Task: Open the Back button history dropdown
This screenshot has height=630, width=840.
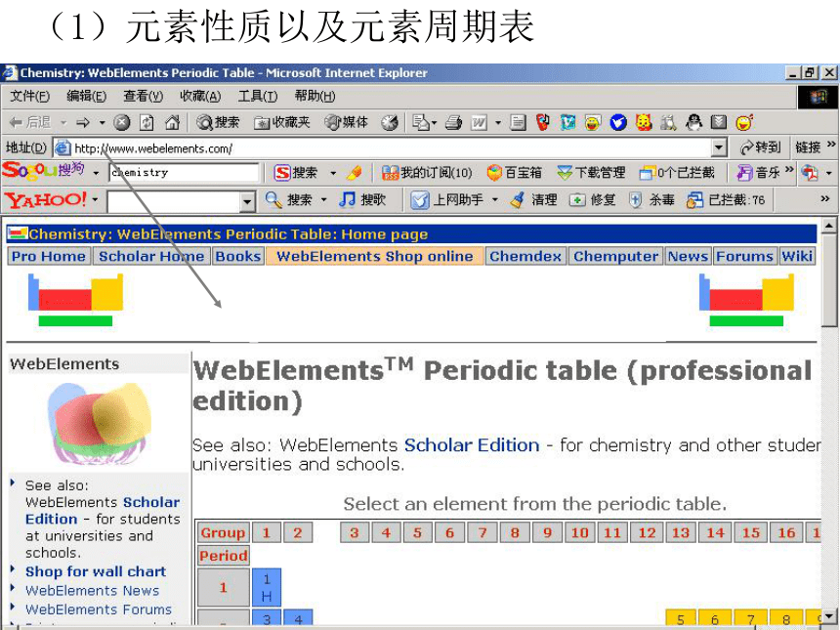Action: coord(63,123)
